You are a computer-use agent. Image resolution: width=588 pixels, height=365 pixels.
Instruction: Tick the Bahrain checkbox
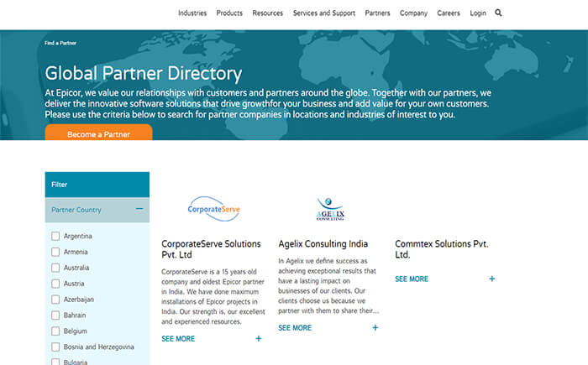(55, 315)
